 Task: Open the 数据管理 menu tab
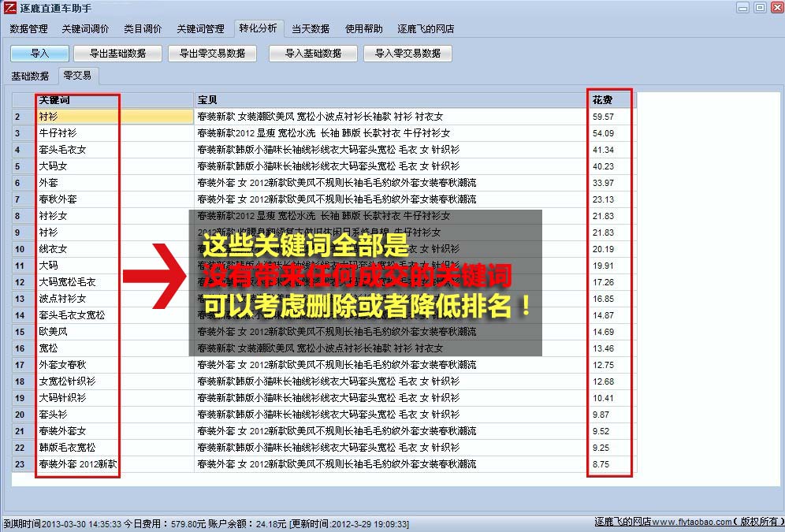click(x=28, y=29)
